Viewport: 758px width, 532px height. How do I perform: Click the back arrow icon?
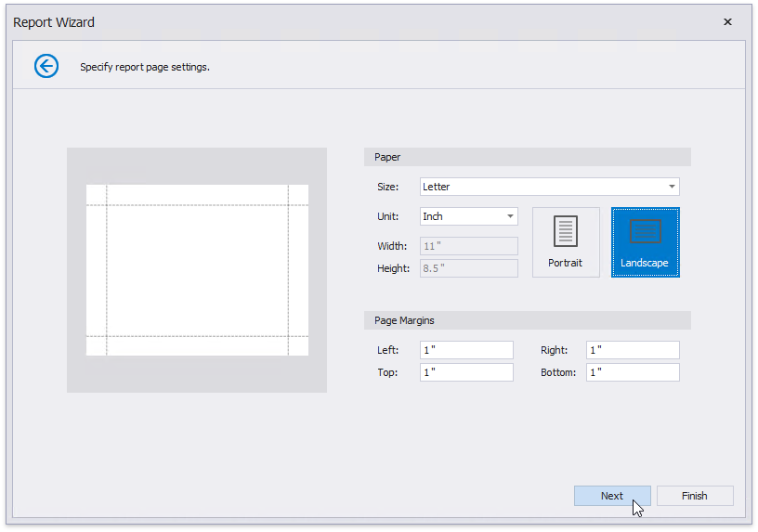46,66
